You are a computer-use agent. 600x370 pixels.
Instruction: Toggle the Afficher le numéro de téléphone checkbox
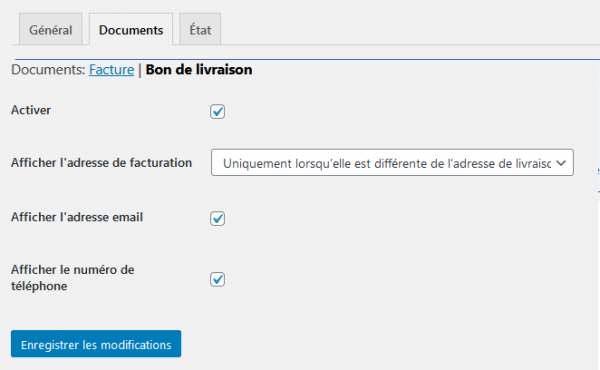(217, 279)
